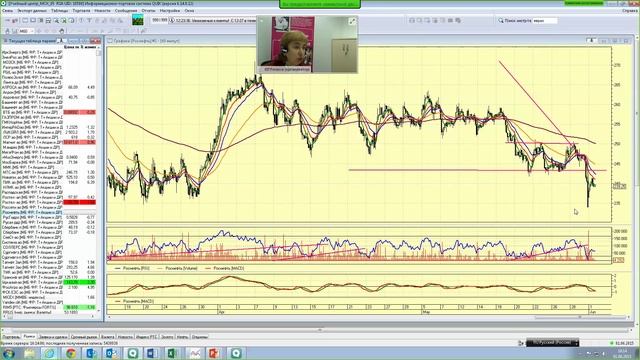640x360 pixels.
Task: Select the МТС-ао row in the table
Action: [49, 172]
